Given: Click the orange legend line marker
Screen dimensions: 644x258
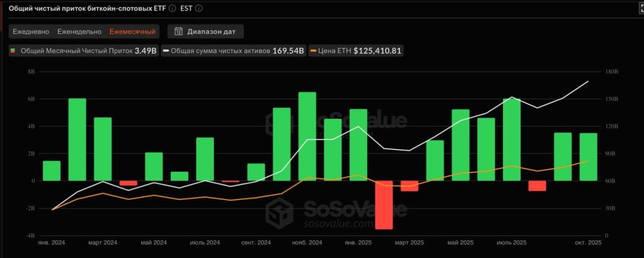Looking at the screenshot, I should click(x=314, y=51).
